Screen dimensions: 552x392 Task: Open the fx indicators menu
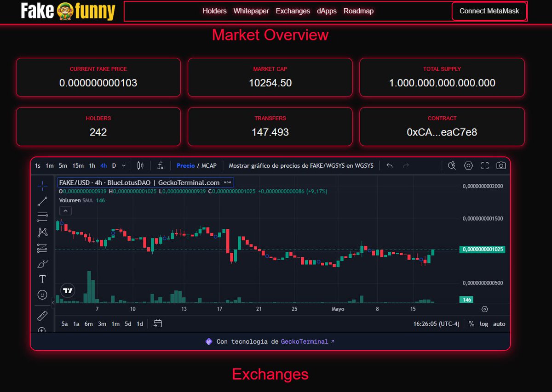[160, 165]
